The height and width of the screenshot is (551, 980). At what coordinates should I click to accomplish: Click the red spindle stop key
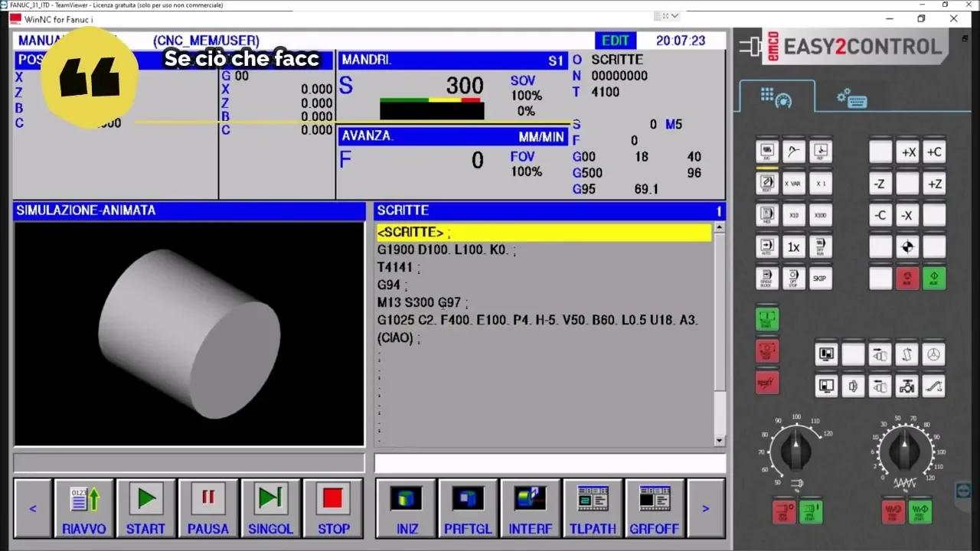tap(785, 511)
